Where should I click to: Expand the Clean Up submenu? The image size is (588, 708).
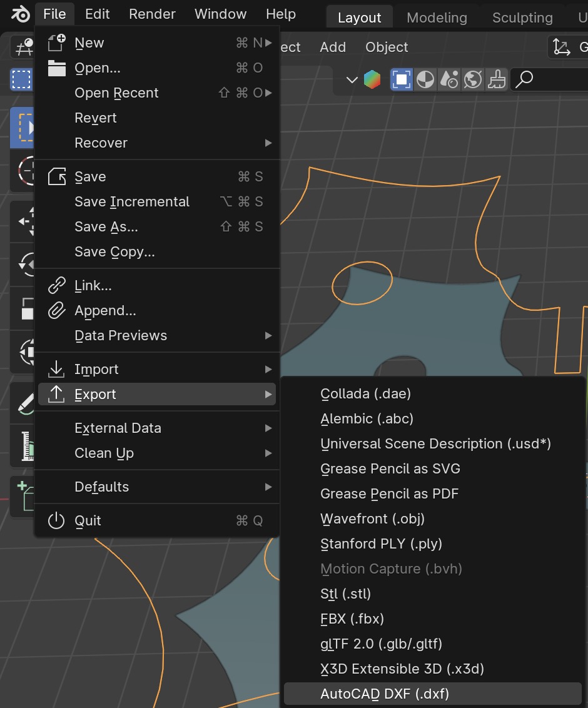point(157,453)
